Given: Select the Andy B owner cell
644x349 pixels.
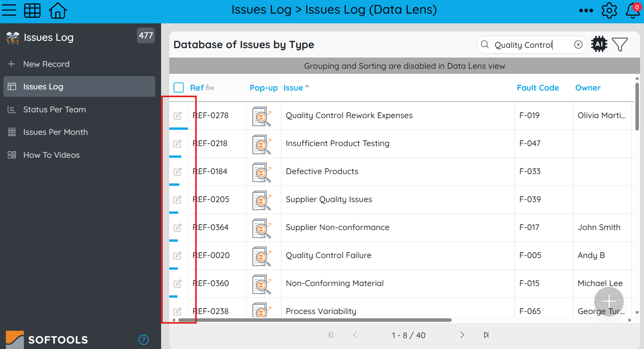Looking at the screenshot, I should [x=602, y=255].
